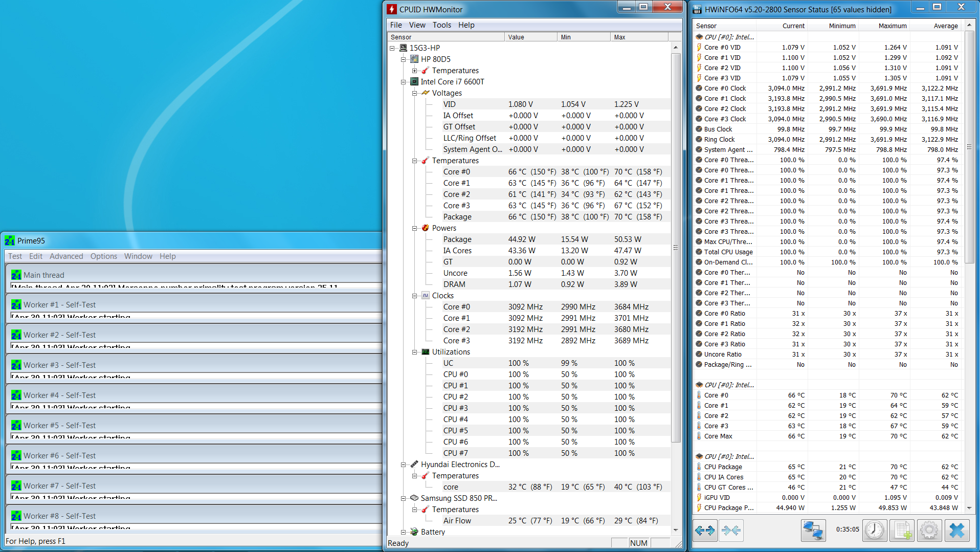Viewport: 980px width, 552px height.
Task: Click the Utilizations icon in HWMonitor
Action: (426, 351)
